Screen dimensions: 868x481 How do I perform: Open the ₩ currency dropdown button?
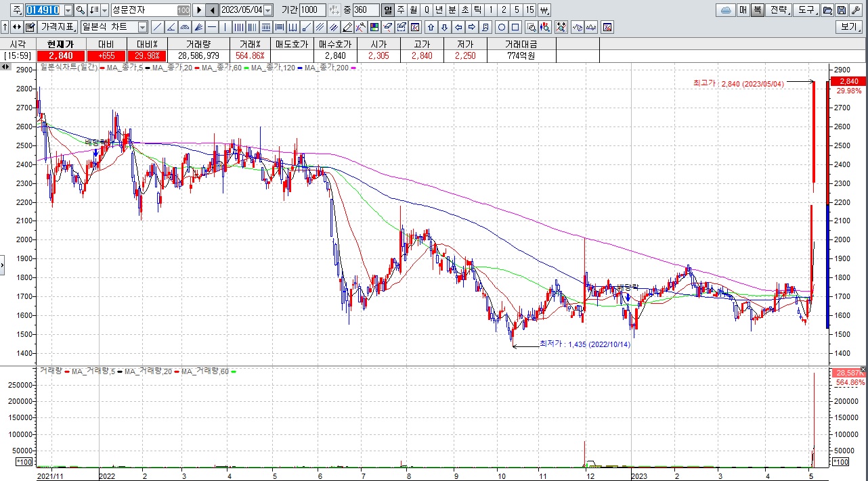545,10
